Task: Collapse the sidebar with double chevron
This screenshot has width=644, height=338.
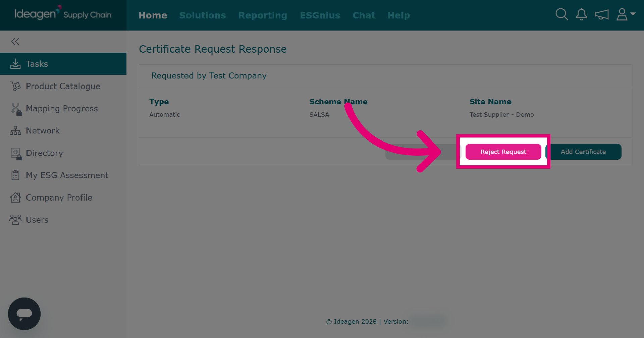Action: [15, 41]
